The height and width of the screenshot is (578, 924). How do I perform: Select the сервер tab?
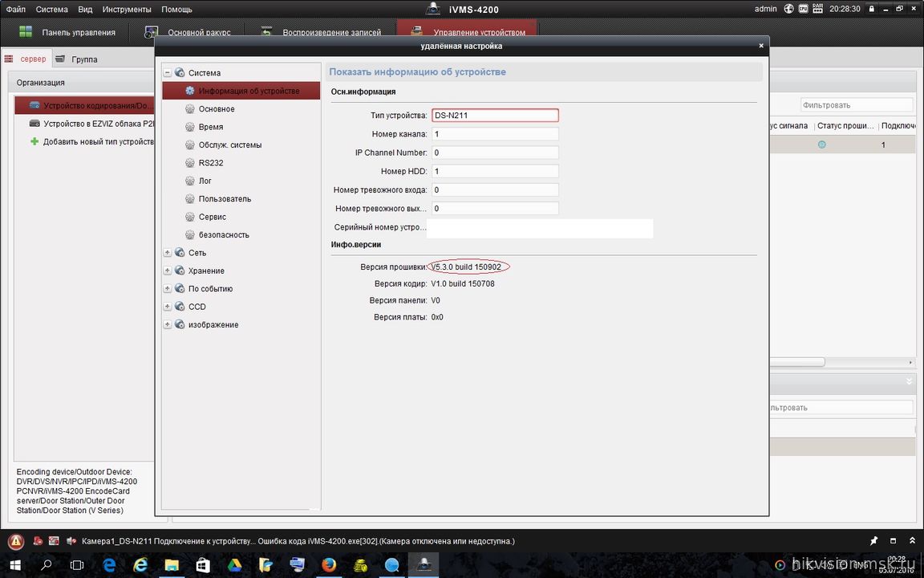26,59
